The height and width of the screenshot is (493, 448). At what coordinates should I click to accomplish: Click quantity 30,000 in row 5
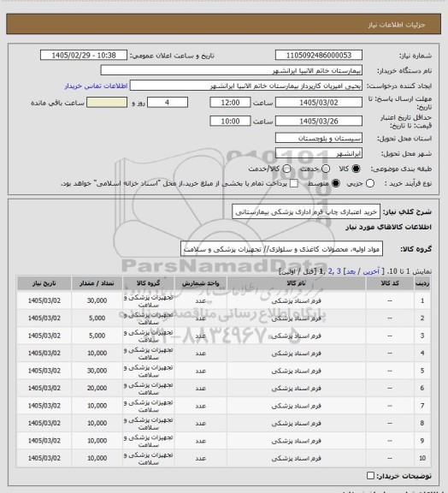pos(97,371)
